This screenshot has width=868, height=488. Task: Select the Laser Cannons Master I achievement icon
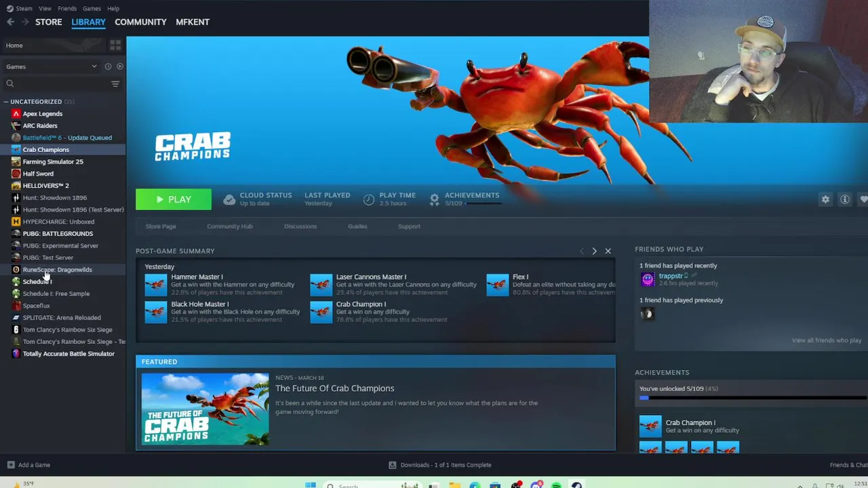click(321, 285)
